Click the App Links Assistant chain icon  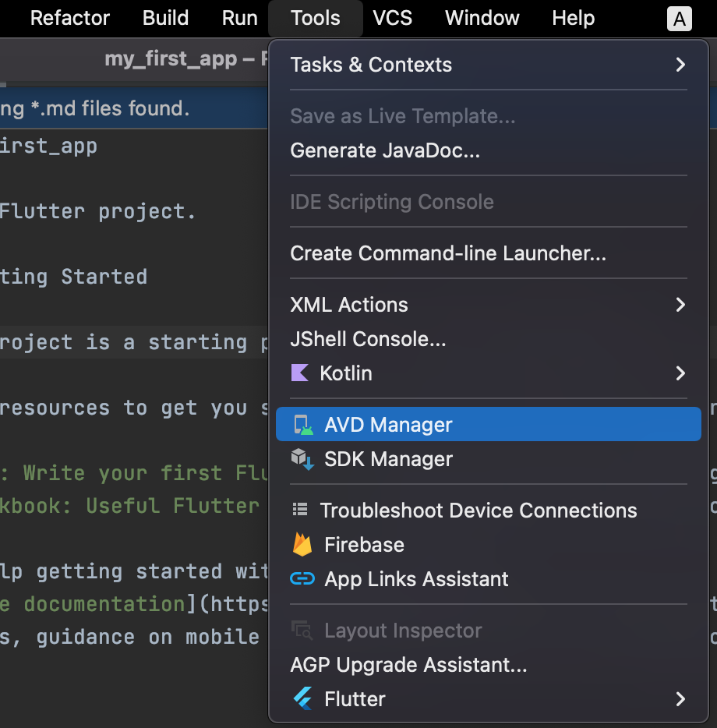click(302, 578)
